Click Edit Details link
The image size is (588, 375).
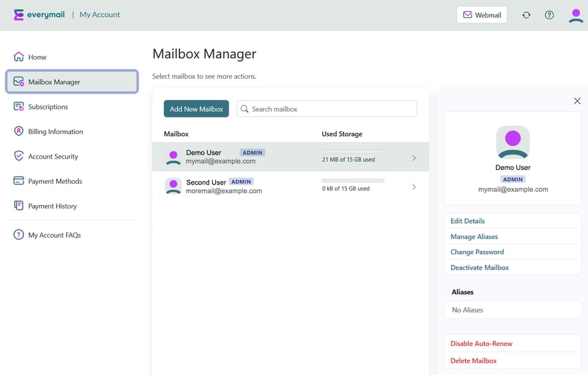467,221
